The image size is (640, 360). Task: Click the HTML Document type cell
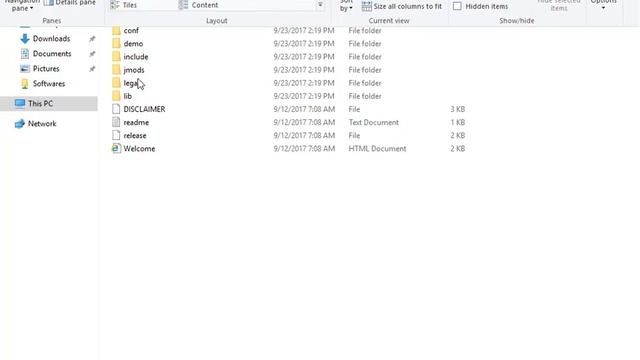click(377, 149)
